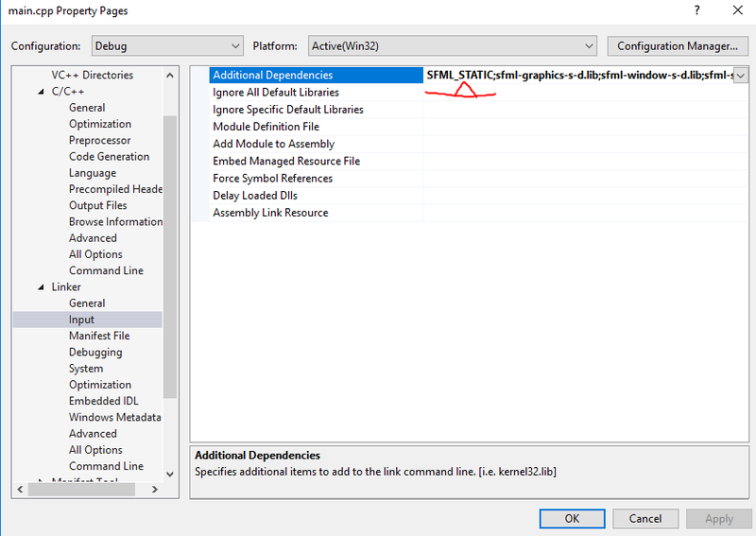Click the Module Definition File value cell
Screen dimensions: 756x536
pos(586,127)
